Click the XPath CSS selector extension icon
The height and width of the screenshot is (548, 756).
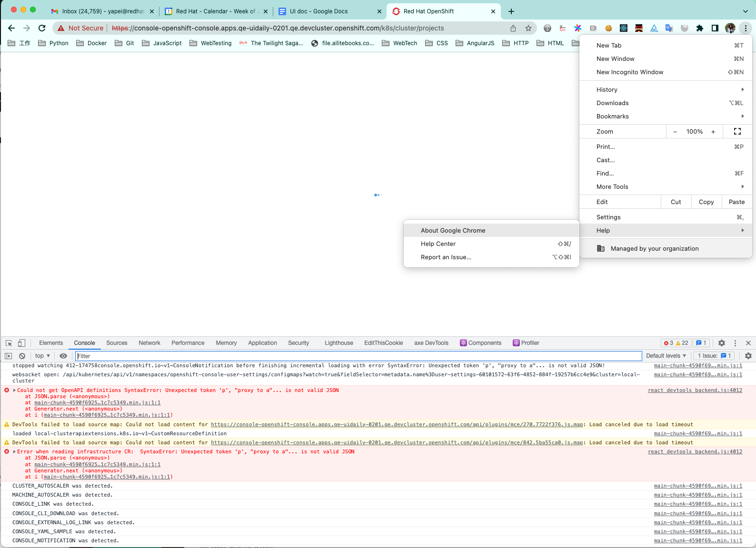[x=563, y=28]
